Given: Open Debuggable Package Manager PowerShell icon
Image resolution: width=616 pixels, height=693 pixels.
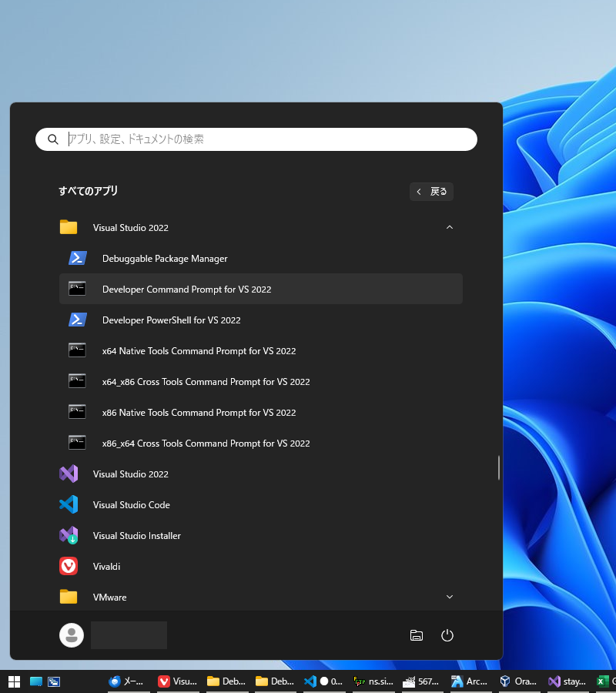Looking at the screenshot, I should point(77,258).
